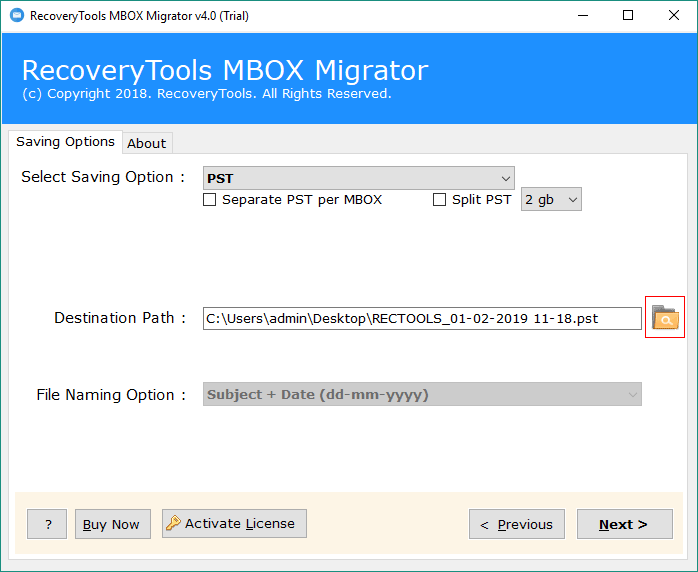Maximize the MBOX Migrator window

click(x=628, y=16)
